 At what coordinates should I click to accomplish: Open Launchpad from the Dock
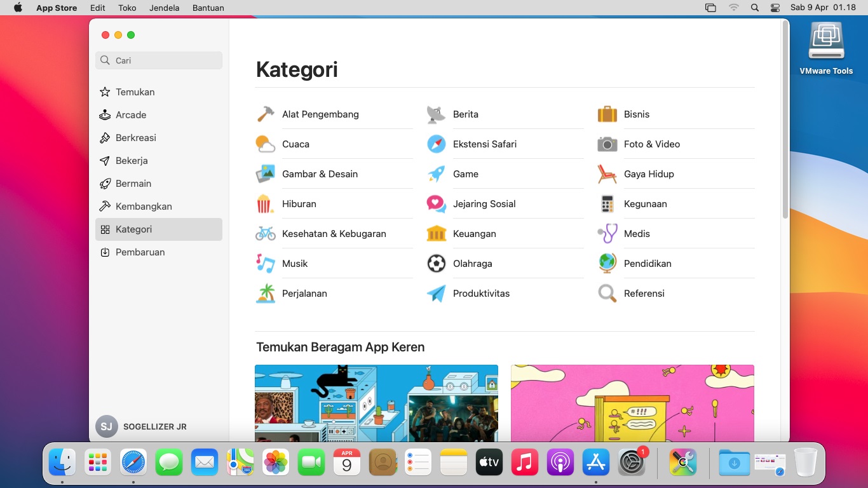pyautogui.click(x=98, y=463)
